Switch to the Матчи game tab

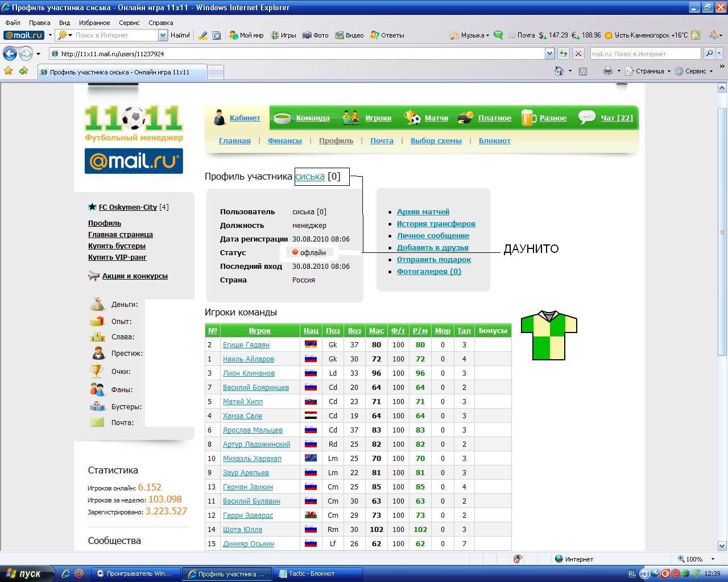click(436, 118)
